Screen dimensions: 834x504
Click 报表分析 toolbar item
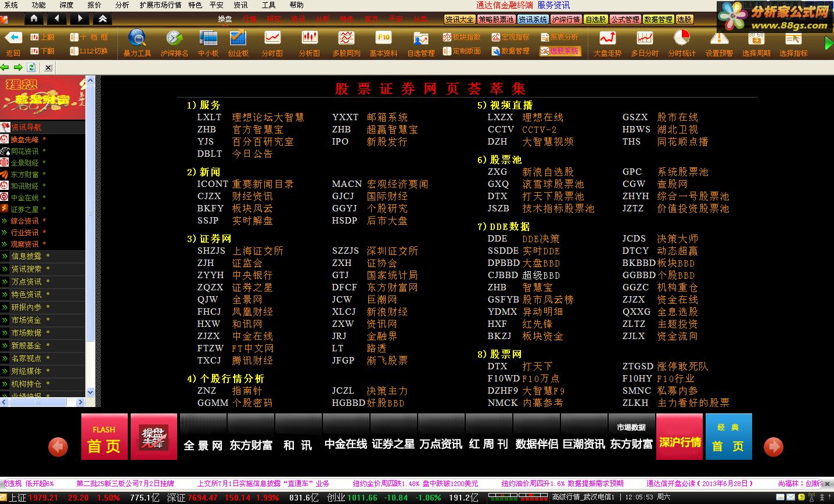(559, 37)
